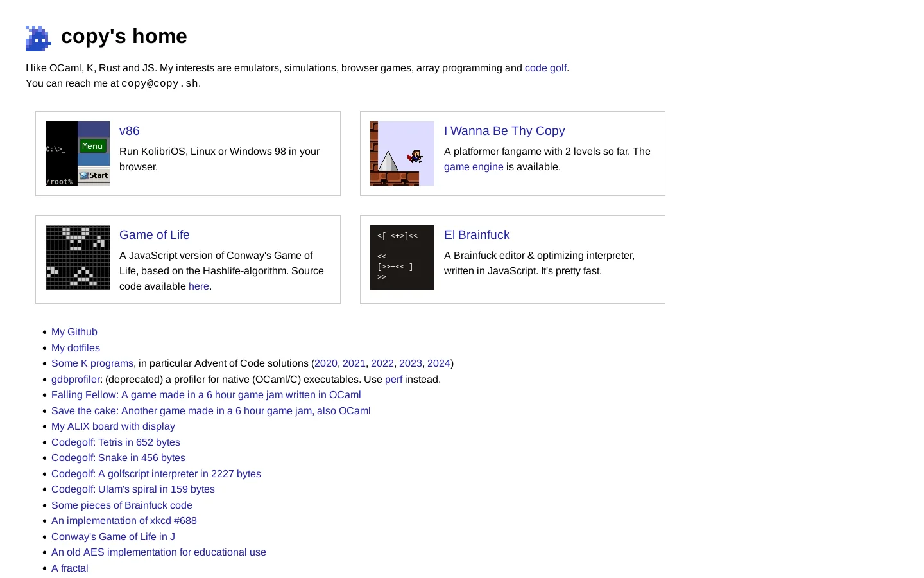Image resolution: width=924 pixels, height=578 pixels.
Task: Open Codegolf Snake in 456 bytes
Action: coord(118,458)
